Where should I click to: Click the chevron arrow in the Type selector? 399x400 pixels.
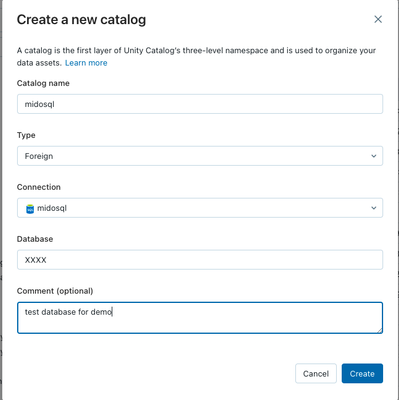click(x=374, y=156)
